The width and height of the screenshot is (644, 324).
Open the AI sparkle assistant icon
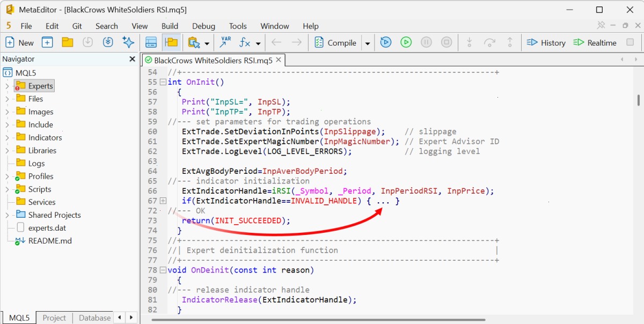click(128, 43)
